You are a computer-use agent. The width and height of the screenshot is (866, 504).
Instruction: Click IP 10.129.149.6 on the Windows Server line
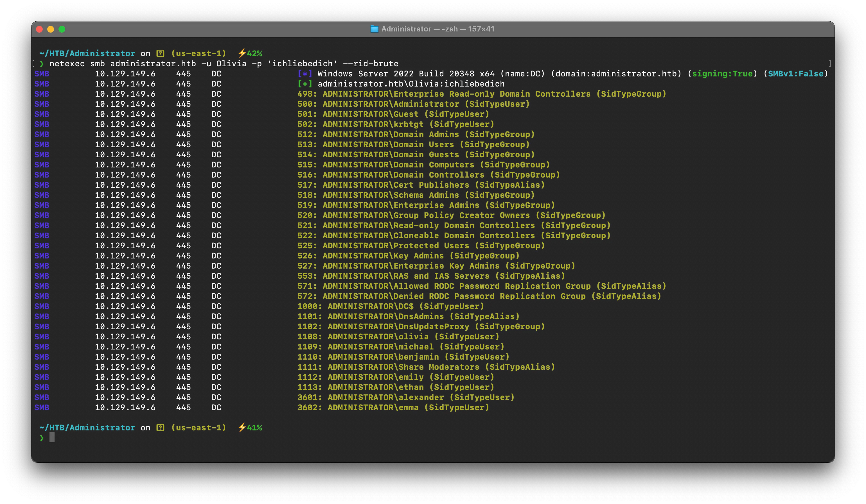(125, 74)
